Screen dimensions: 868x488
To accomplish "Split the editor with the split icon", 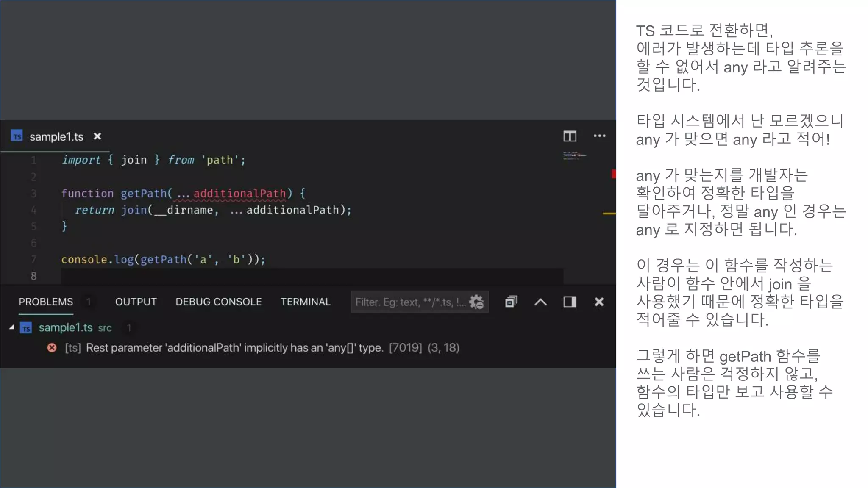I will (570, 136).
